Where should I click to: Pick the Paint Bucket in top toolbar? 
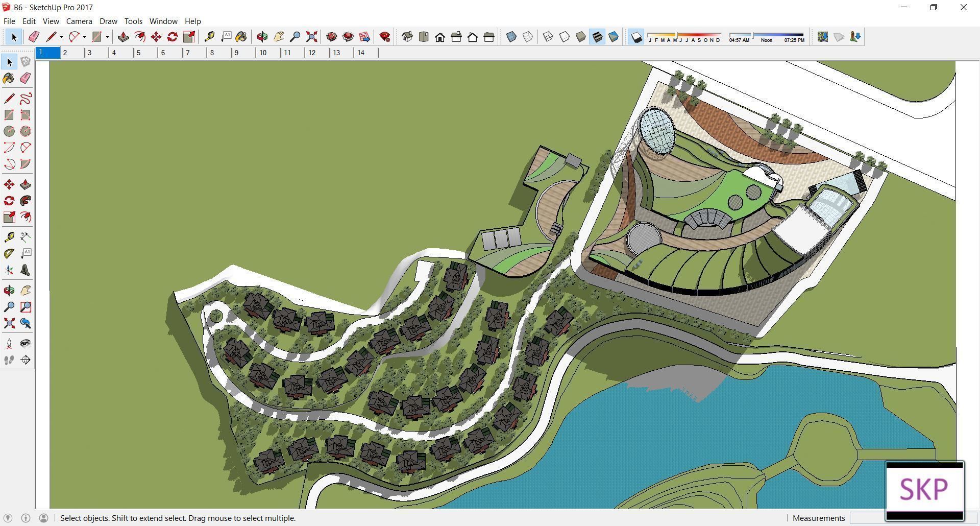coord(241,37)
